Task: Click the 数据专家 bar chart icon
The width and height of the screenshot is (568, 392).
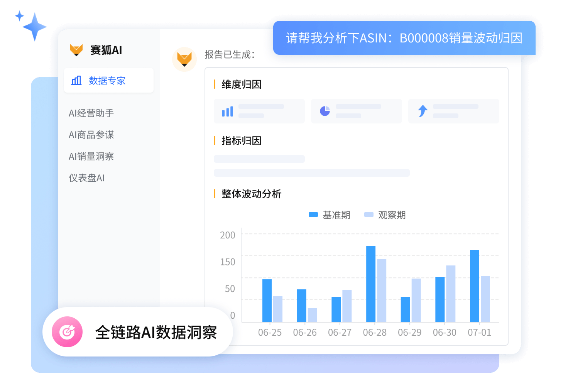Action: coord(76,80)
